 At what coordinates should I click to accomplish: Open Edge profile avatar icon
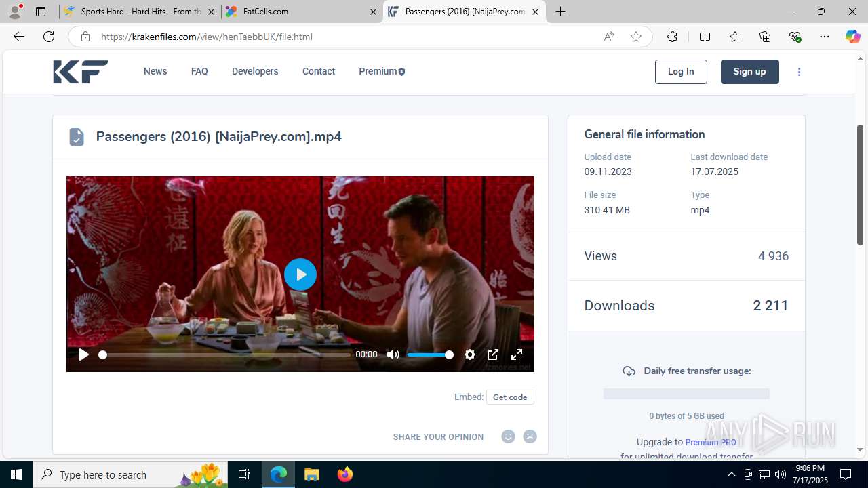15,12
